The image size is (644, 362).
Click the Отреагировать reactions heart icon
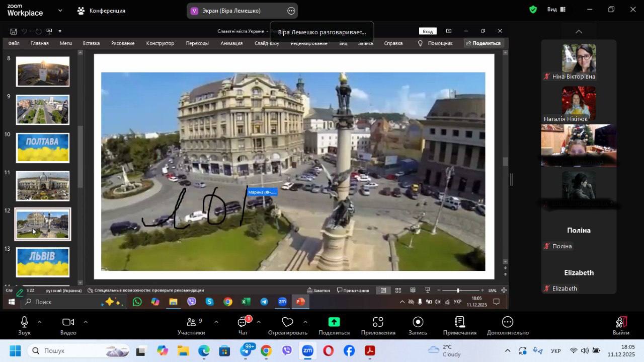(x=287, y=322)
